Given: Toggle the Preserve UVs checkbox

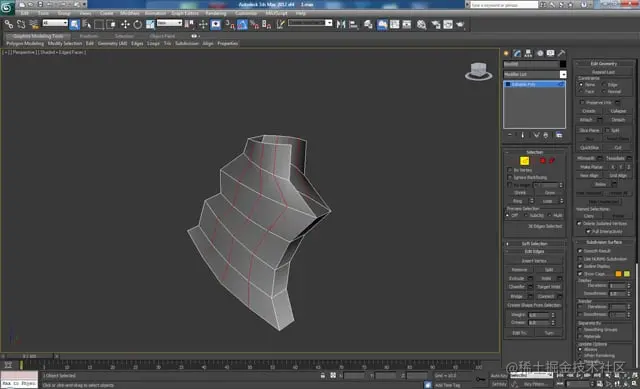Looking at the screenshot, I should tap(582, 102).
